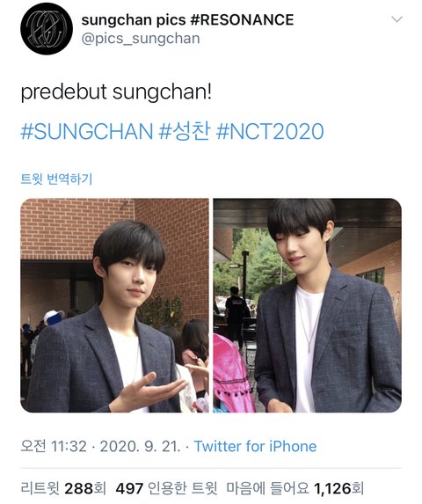Tap 트윗 번역하기 to translate tweet
This screenshot has height=504, width=422.
56,179
